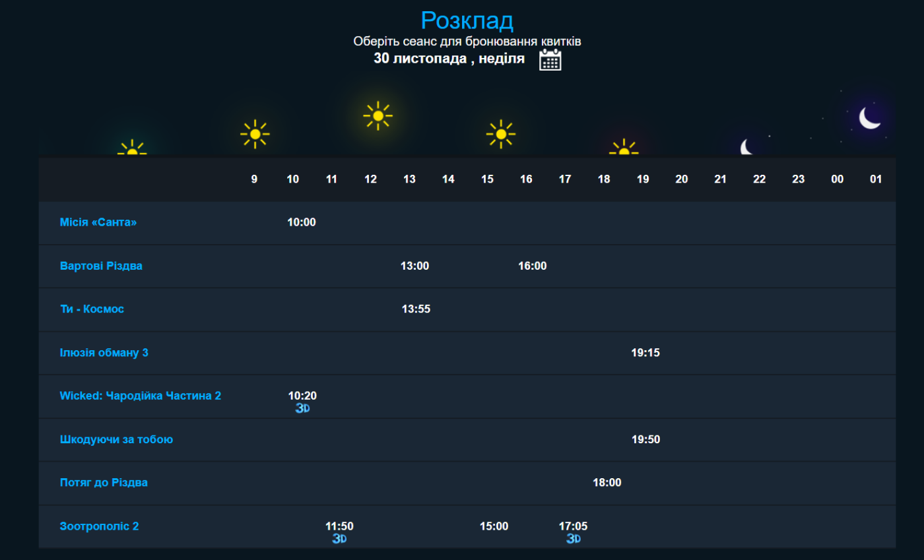The width and height of the screenshot is (924, 560).
Task: Click the 3D icon under 17:05 showtime
Action: pyautogui.click(x=573, y=539)
